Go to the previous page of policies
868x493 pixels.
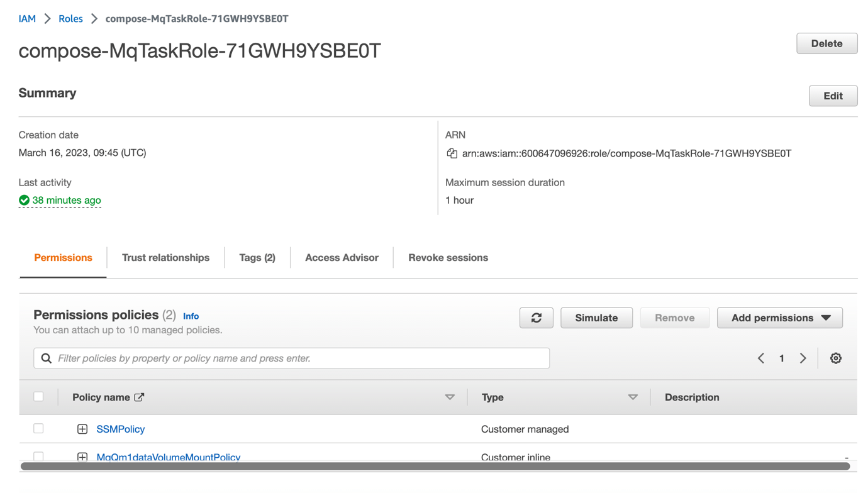(760, 358)
